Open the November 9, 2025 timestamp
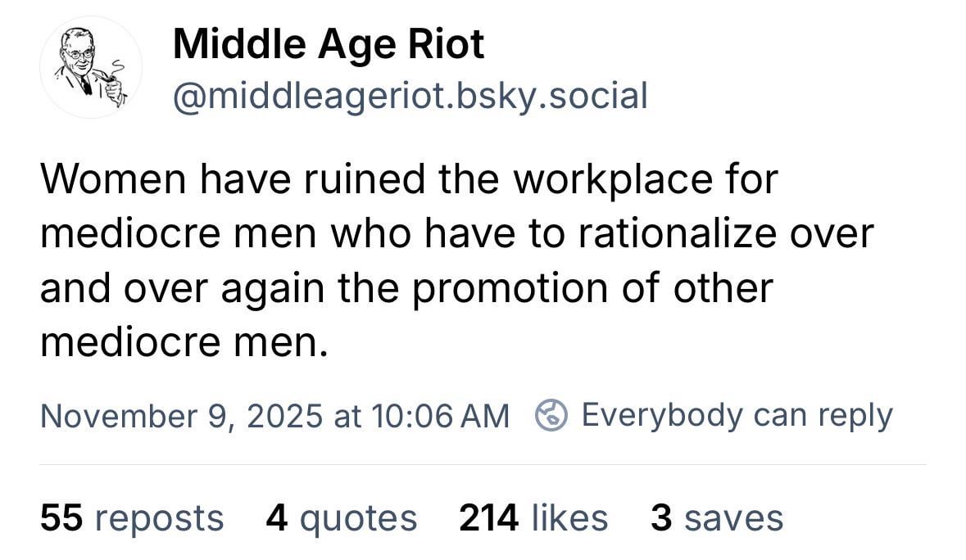The image size is (966, 560). point(274,416)
